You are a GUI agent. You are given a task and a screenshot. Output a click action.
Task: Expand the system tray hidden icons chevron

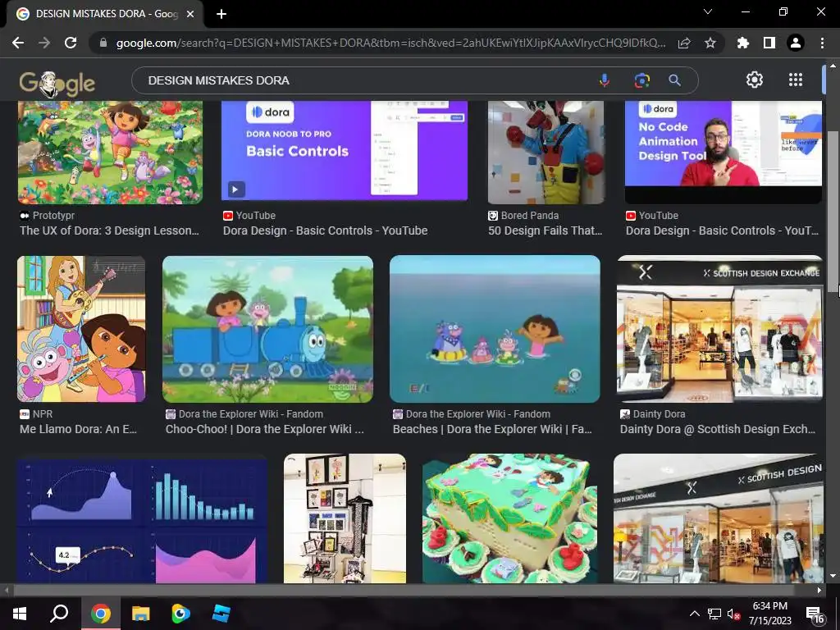click(694, 614)
